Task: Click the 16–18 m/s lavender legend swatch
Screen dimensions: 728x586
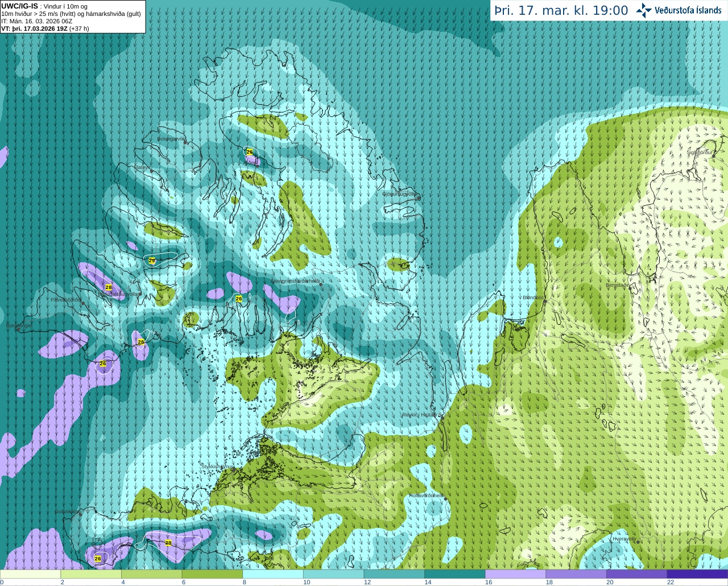Action: click(515, 573)
